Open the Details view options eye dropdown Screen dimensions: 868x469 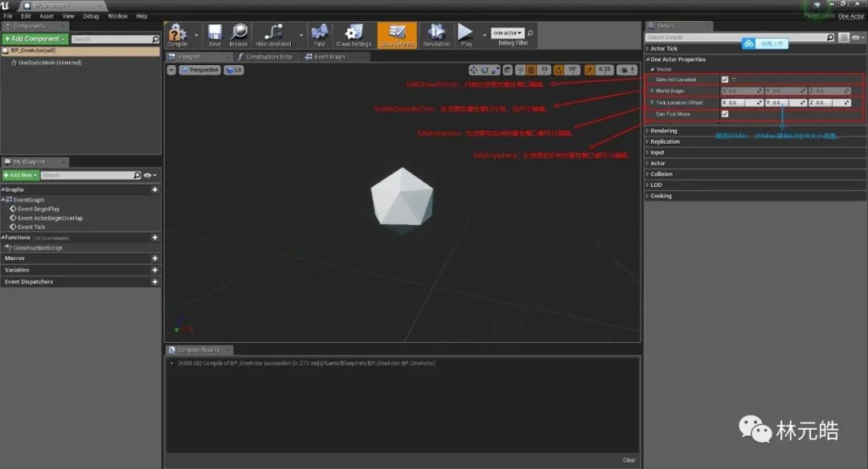pyautogui.click(x=858, y=38)
